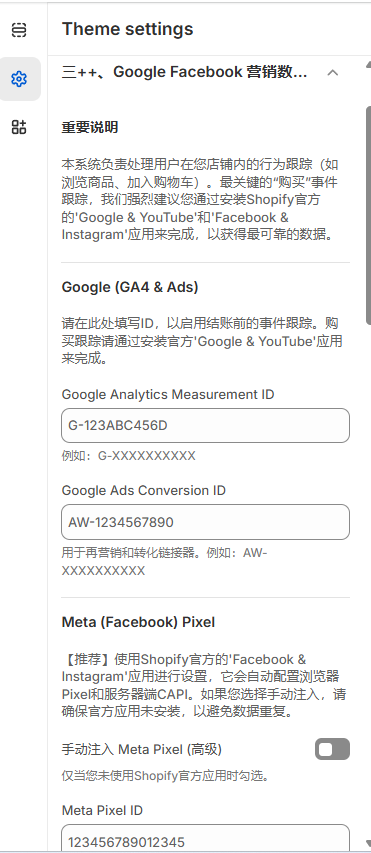Click the 重要说明 heading
Screen dimensions: 371x853
point(90,128)
